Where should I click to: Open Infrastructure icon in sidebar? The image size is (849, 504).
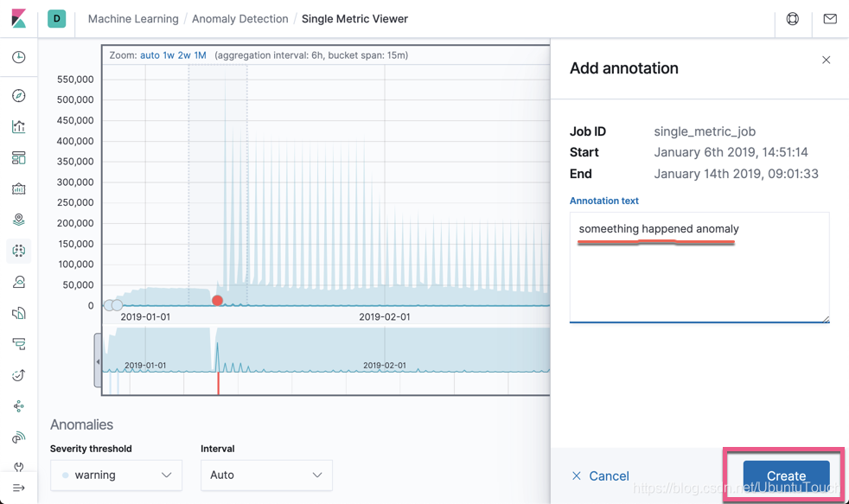point(18,282)
